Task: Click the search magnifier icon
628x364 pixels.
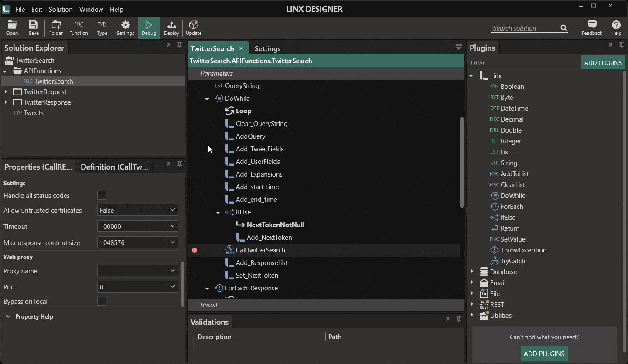Action: (x=564, y=28)
